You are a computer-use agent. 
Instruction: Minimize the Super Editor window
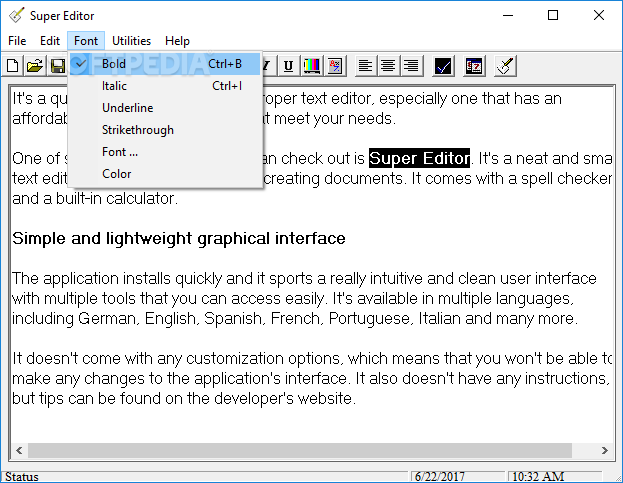[508, 15]
